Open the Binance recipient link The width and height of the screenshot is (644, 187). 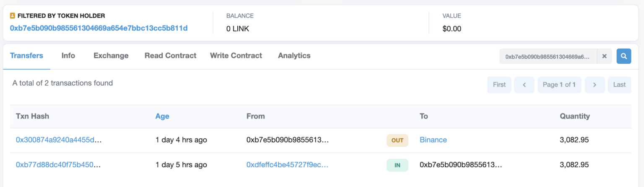(x=433, y=140)
